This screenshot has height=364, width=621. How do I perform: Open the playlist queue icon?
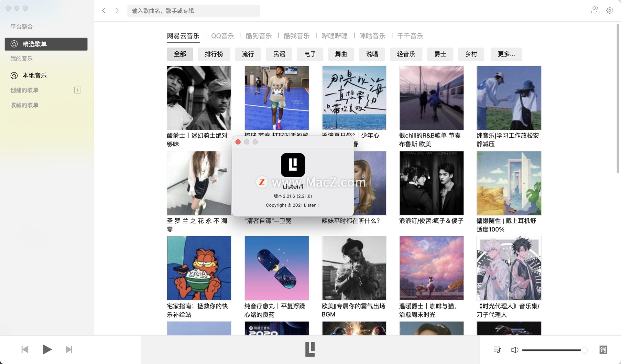click(x=497, y=350)
